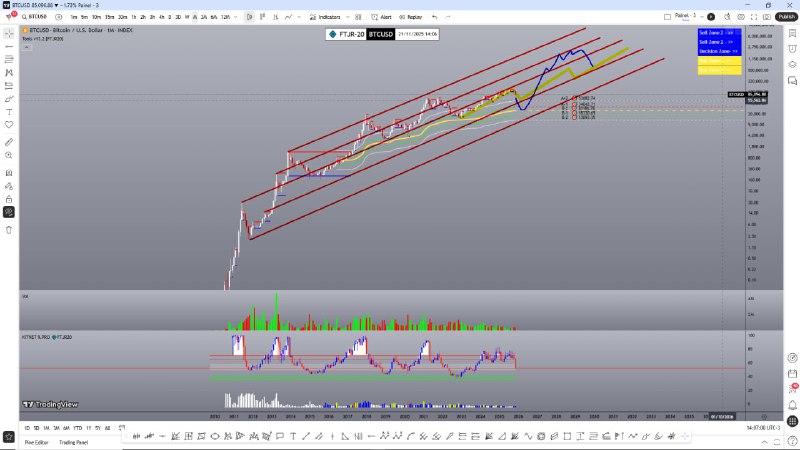Image resolution: width=800 pixels, height=450 pixels.
Task: Select the crosshair cursor tool
Action: click(x=9, y=32)
